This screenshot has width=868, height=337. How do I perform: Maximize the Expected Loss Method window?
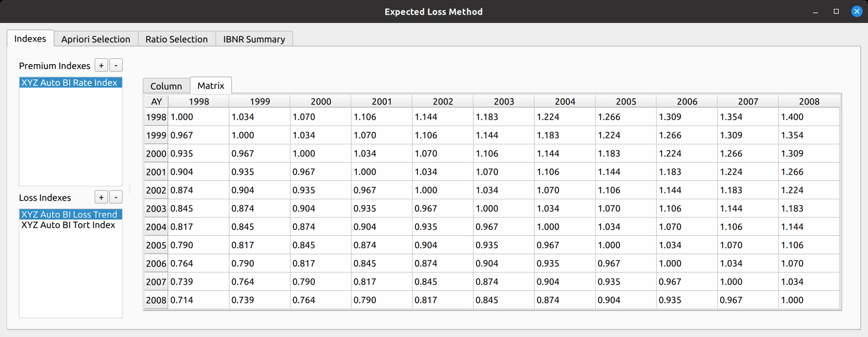pyautogui.click(x=836, y=12)
